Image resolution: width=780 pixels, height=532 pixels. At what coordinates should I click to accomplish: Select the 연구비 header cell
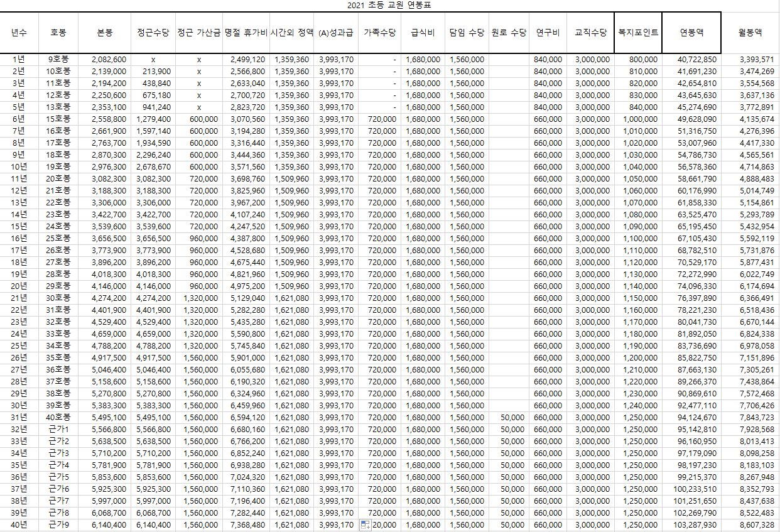[x=548, y=32]
